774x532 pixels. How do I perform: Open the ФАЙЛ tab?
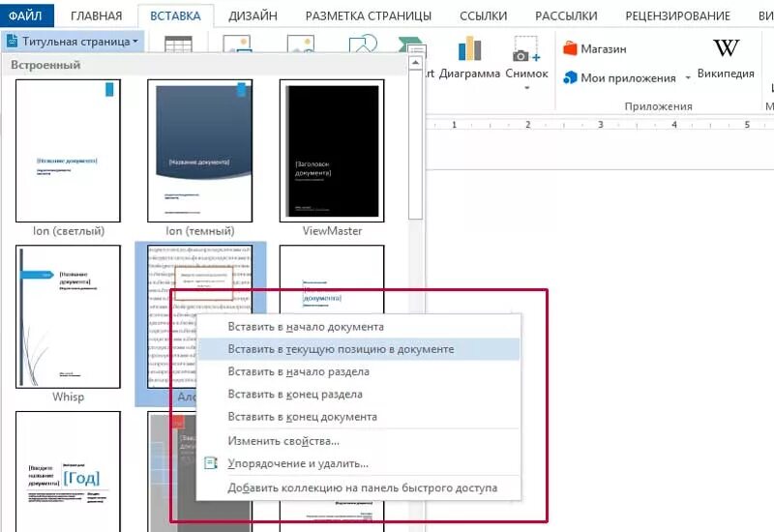point(25,15)
